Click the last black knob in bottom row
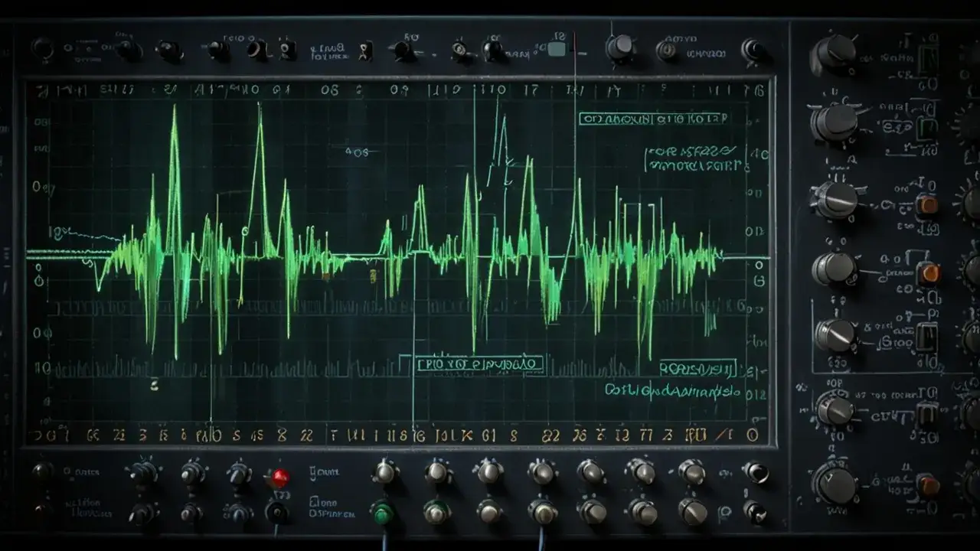This screenshot has width=980, height=551. pos(756,511)
